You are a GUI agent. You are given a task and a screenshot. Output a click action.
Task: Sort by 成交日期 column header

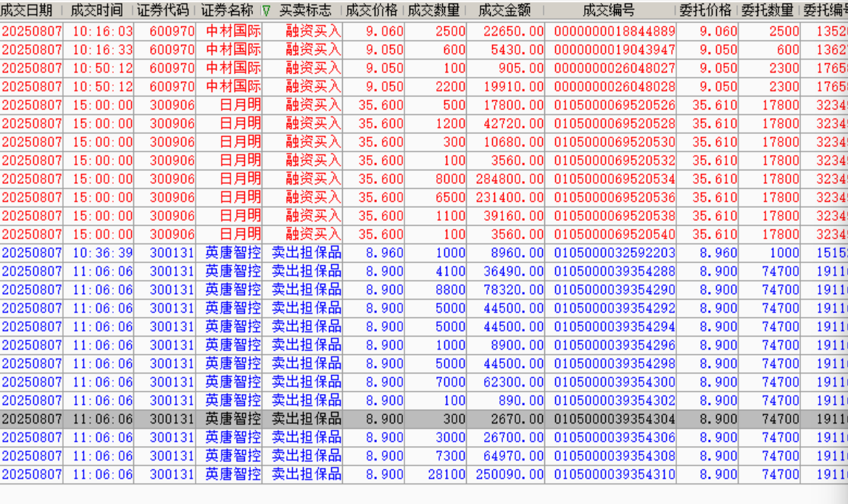pyautogui.click(x=26, y=10)
